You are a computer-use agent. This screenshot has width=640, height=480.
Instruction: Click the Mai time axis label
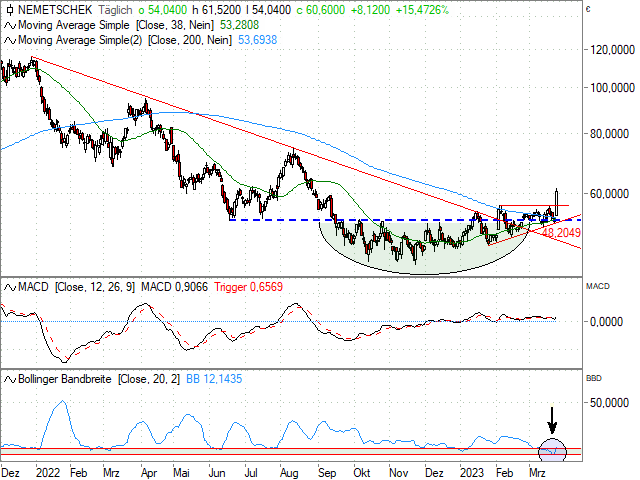(x=181, y=473)
